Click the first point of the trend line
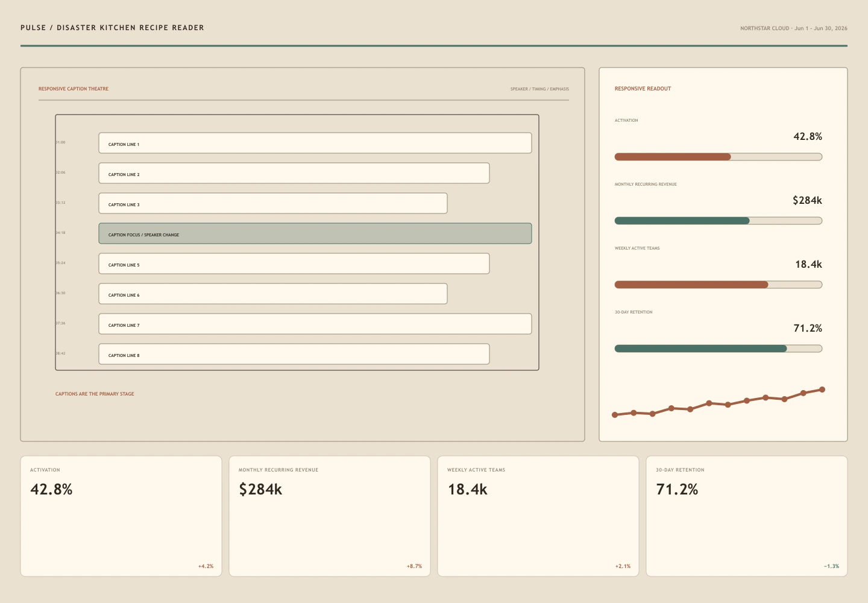Image resolution: width=868 pixels, height=603 pixels. (615, 415)
